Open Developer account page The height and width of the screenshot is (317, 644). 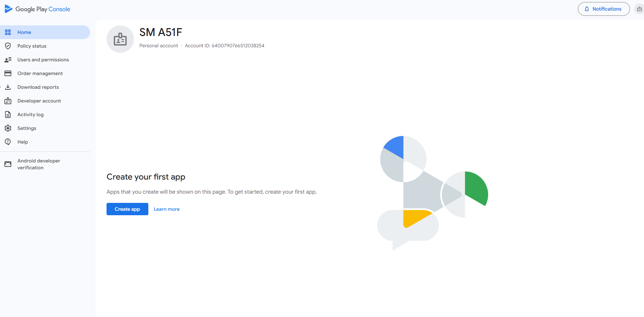coord(45,101)
